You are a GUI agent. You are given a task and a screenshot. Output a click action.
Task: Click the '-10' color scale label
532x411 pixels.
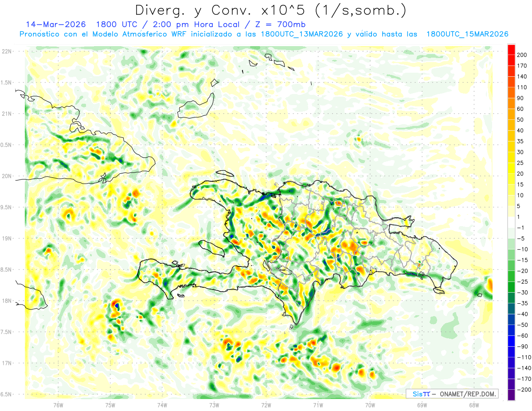point(524,249)
